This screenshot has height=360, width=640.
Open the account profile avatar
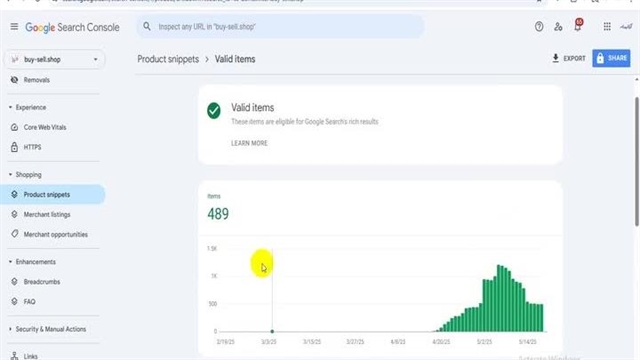[x=626, y=27]
